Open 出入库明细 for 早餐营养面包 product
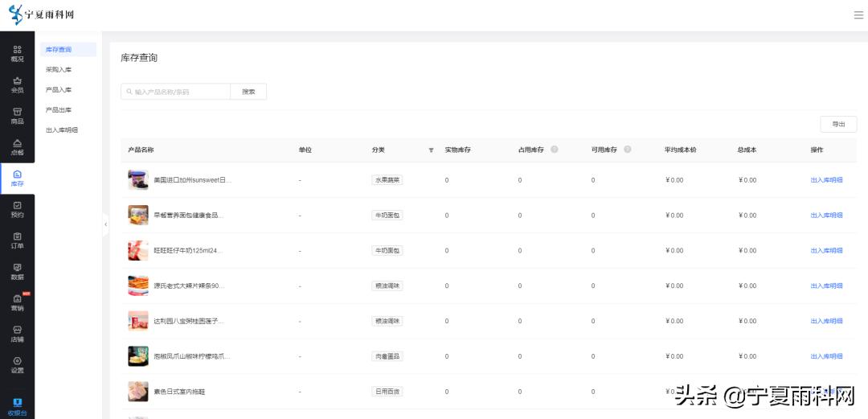 826,215
